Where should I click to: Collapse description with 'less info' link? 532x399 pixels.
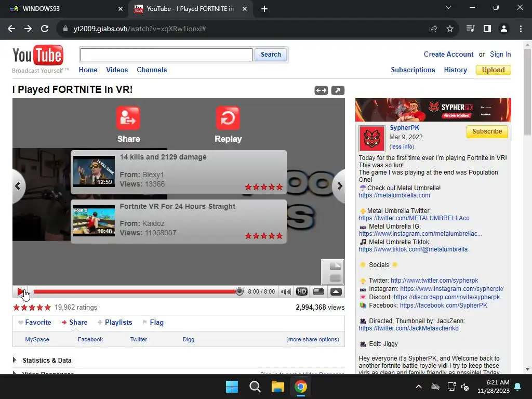pyautogui.click(x=402, y=147)
